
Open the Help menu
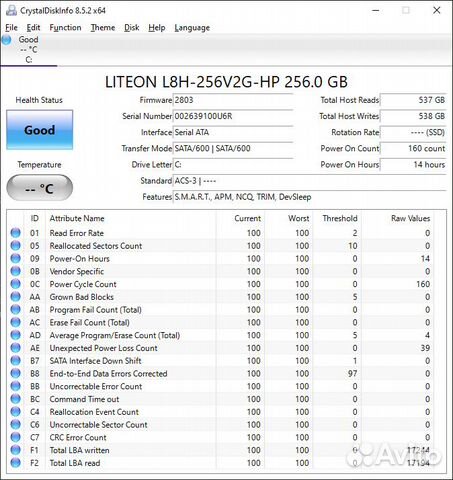pos(157,28)
